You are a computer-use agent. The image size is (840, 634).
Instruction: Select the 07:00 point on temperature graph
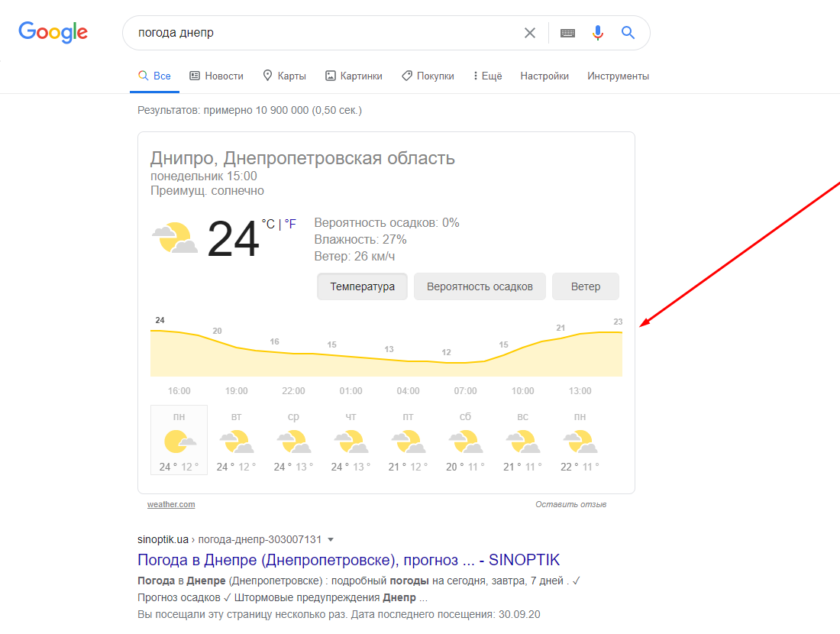point(465,363)
